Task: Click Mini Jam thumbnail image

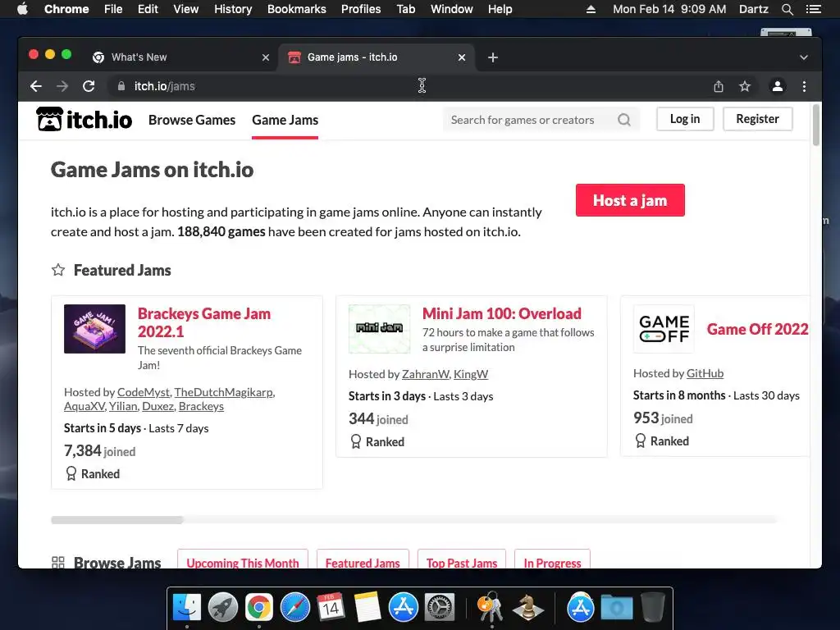Action: 379,329
